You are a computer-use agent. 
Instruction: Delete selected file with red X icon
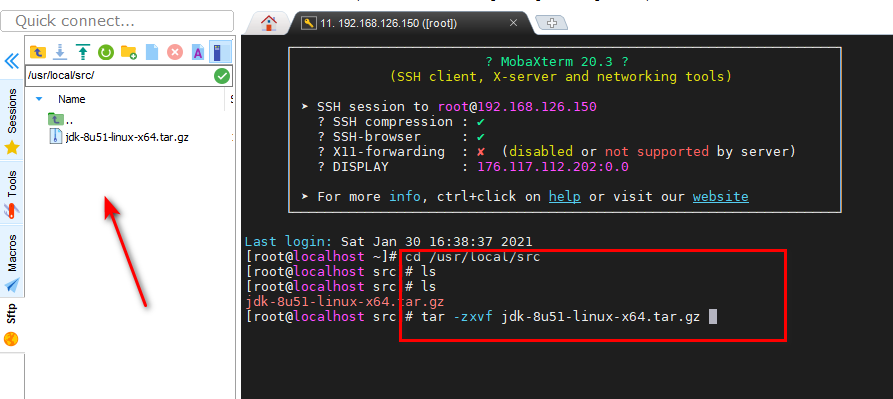click(x=174, y=52)
